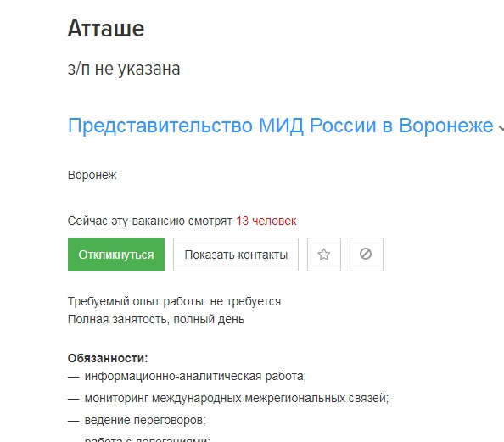
Task: Click the red '13 человек' viewer count
Action: click(266, 221)
